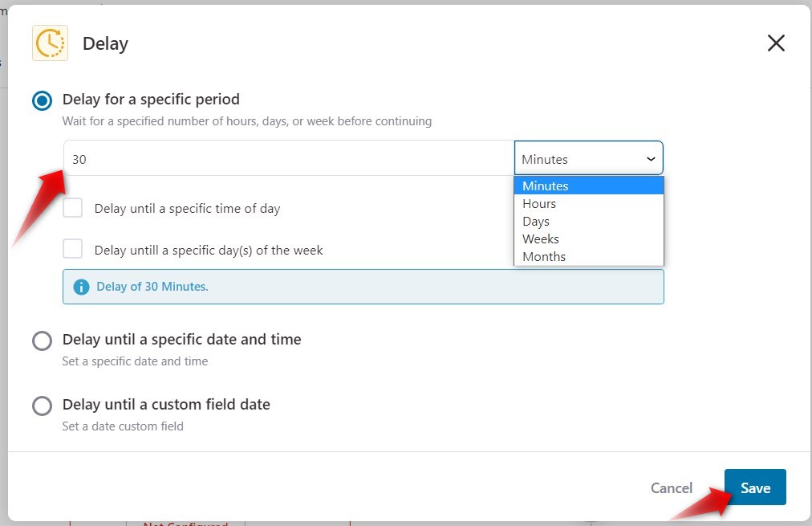Close the Delay dialog with X

[x=776, y=43]
